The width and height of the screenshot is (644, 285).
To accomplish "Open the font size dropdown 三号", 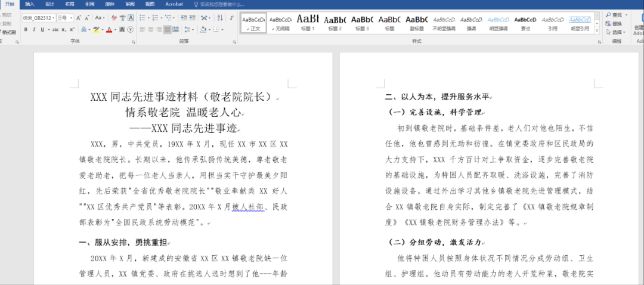I will pos(72,18).
